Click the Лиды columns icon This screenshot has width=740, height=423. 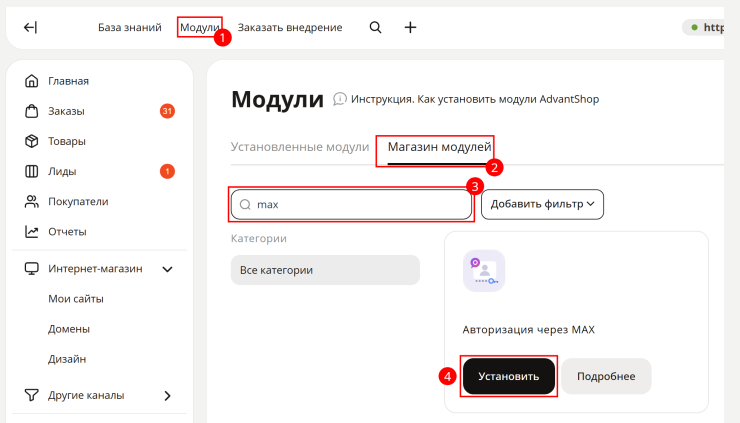tap(32, 171)
